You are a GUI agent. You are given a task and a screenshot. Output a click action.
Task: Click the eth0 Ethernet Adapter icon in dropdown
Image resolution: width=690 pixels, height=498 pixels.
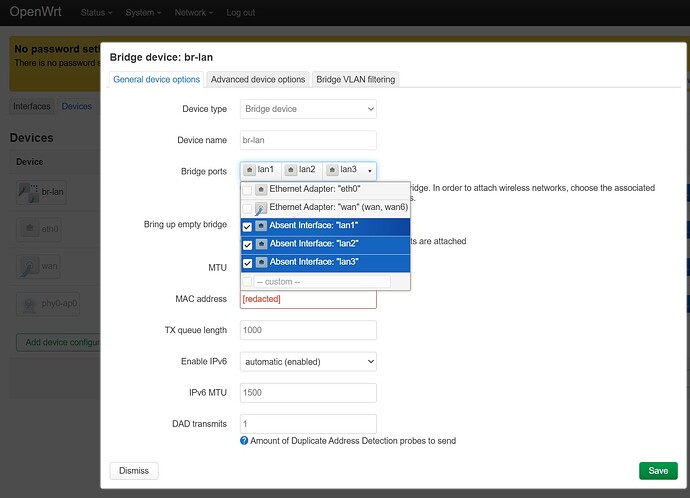point(261,189)
